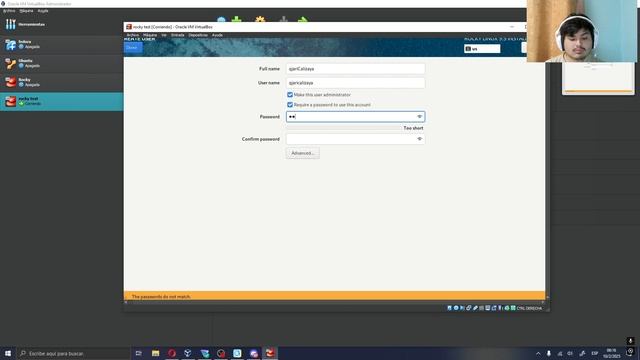Click the shared folders status bar icon

(x=481, y=308)
